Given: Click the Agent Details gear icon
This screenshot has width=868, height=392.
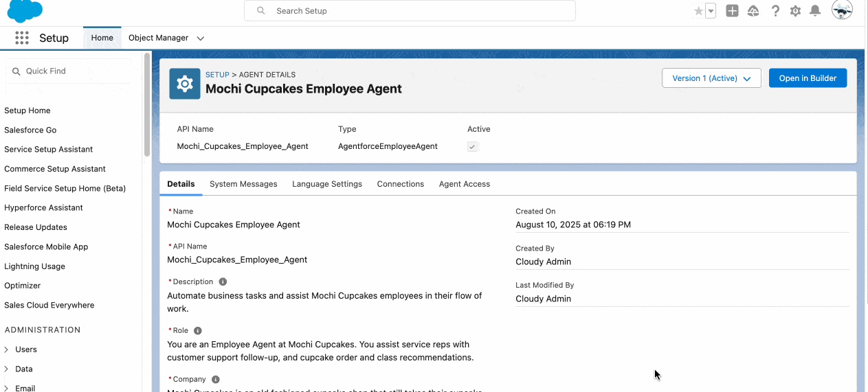Looking at the screenshot, I should coord(185,84).
